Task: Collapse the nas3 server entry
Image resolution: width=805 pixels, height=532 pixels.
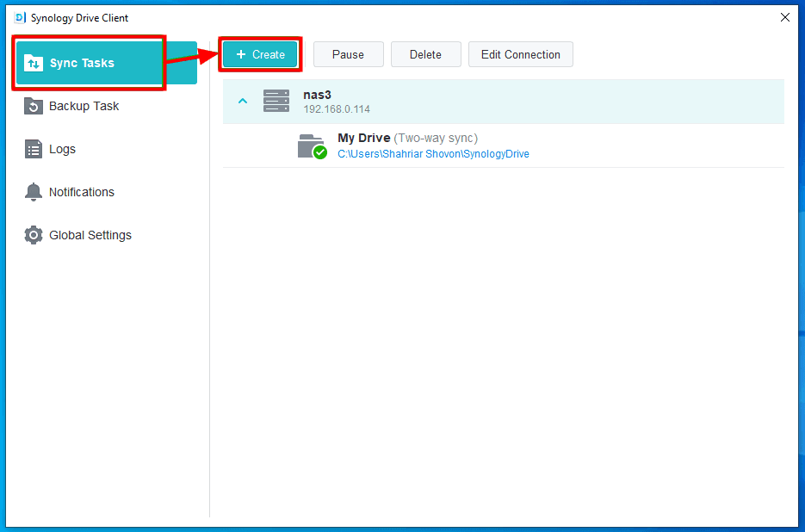Action: click(x=243, y=102)
